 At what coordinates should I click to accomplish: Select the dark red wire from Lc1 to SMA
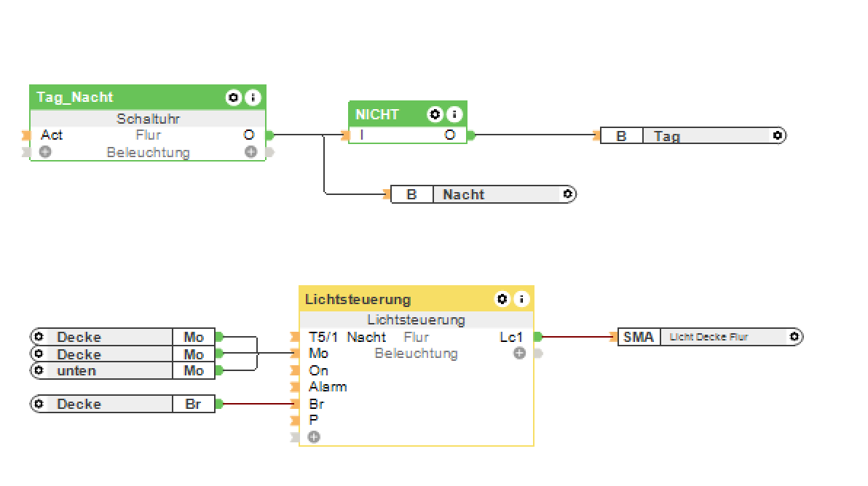576,336
